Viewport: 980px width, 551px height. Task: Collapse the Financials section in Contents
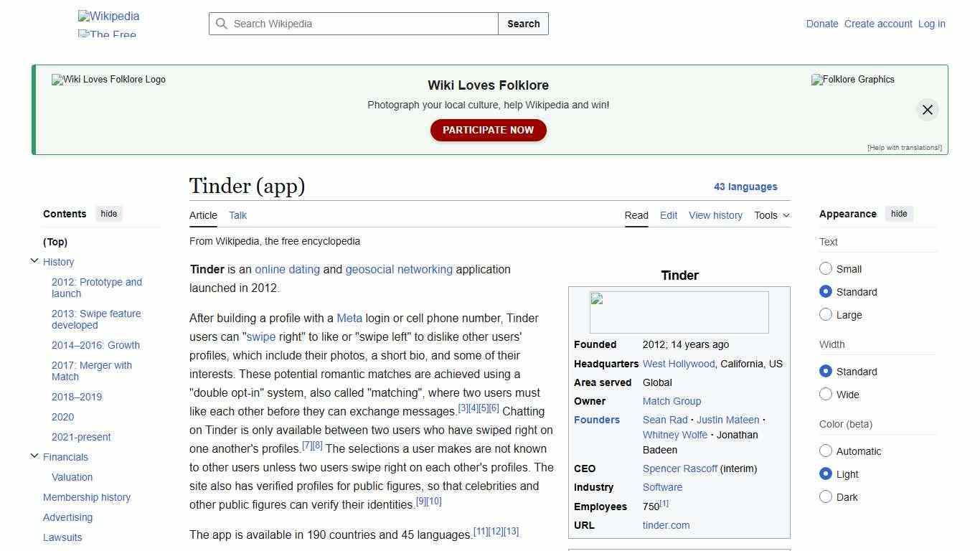point(34,455)
